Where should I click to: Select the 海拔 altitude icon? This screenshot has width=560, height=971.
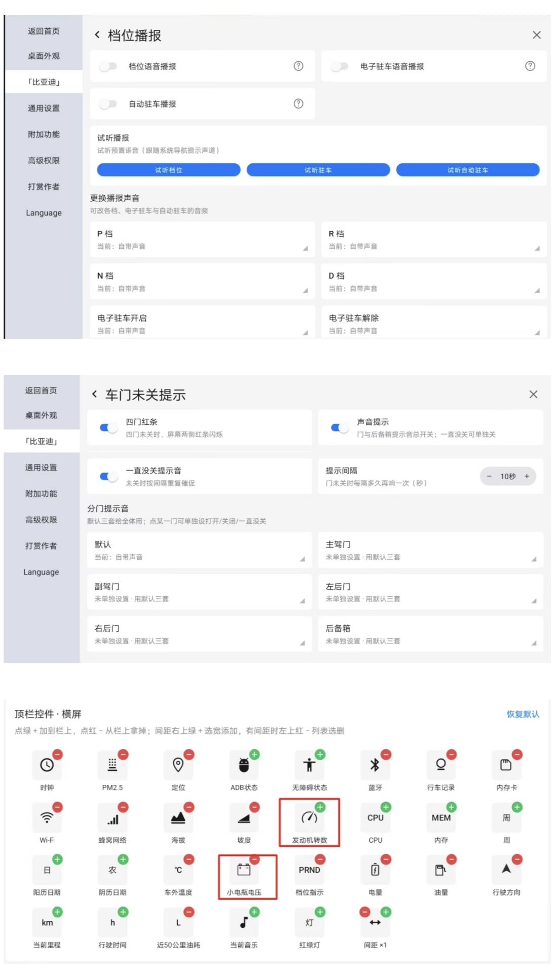pos(178,818)
